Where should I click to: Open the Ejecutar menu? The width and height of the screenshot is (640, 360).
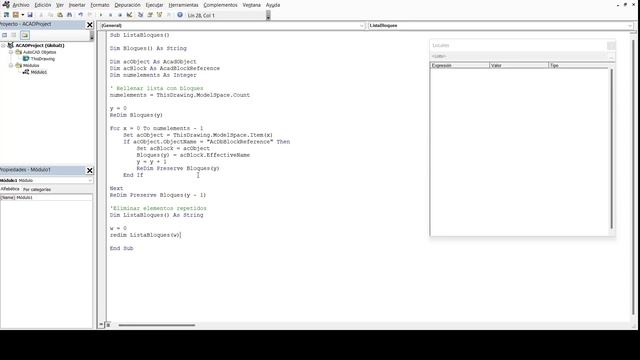154,5
